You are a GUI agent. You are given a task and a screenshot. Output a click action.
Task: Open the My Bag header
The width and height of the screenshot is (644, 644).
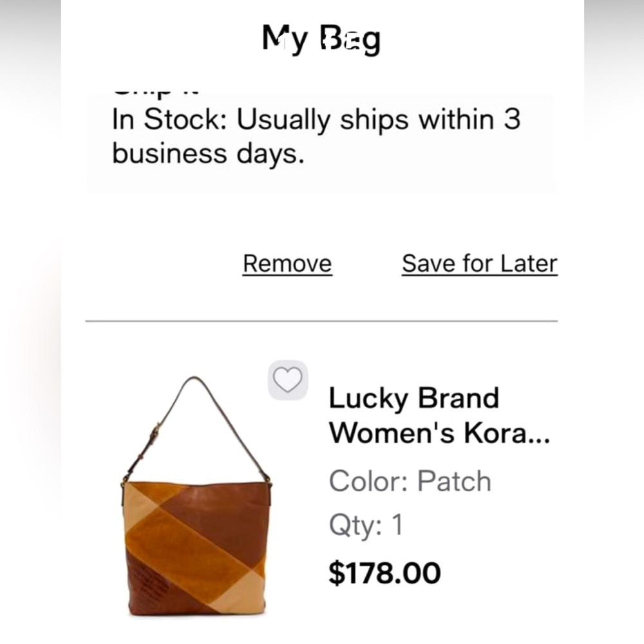pyautogui.click(x=321, y=39)
